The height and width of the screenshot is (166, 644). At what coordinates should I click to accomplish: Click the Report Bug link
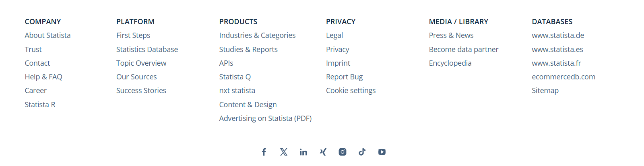tap(344, 77)
